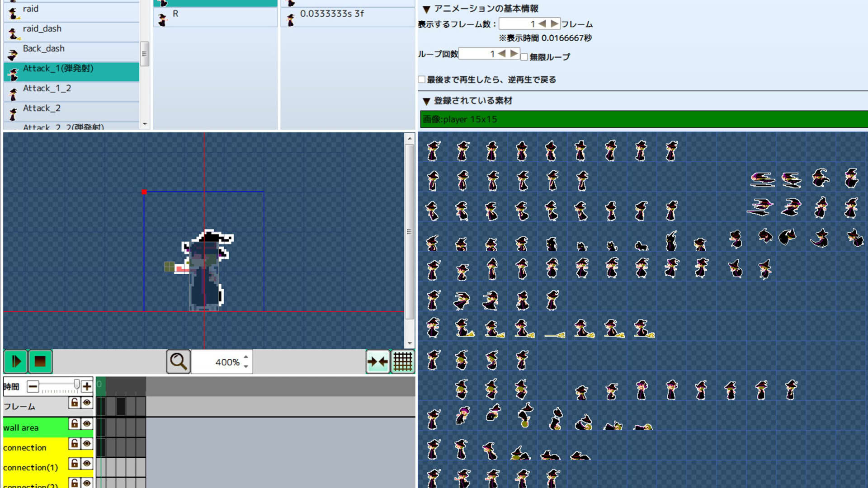868x488 pixels.
Task: Click the center-view arrows icon
Action: [x=377, y=361]
